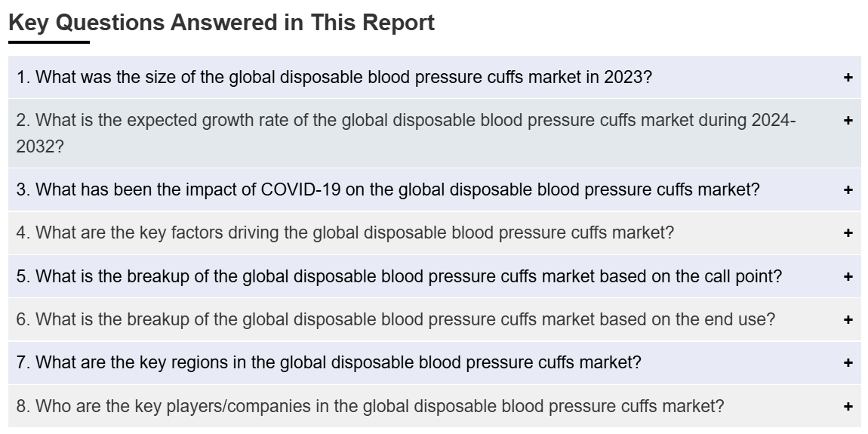Expand question 3 on COVID-19 impact
Image resolution: width=868 pixels, height=434 pixels.
click(x=388, y=189)
